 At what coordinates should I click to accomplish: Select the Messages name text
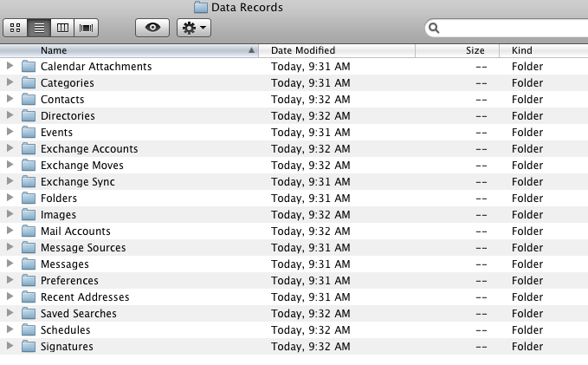click(64, 264)
